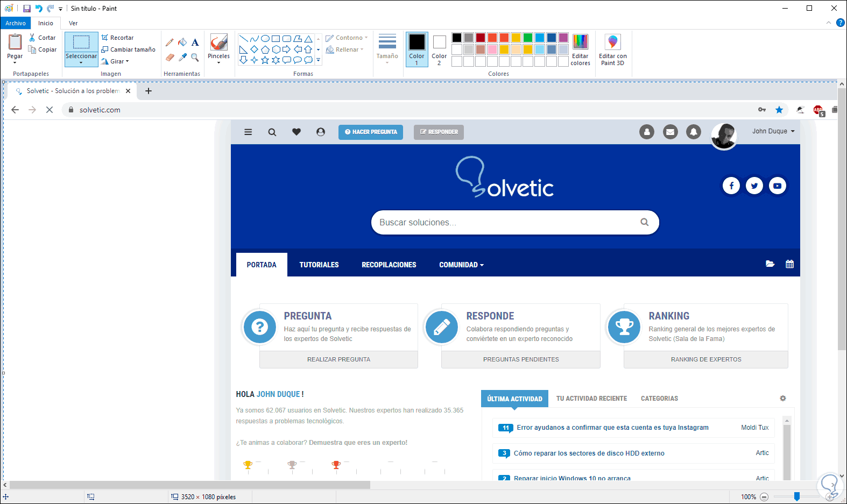Choose the Fill bucket tool
The width and height of the screenshot is (847, 504).
tap(182, 42)
